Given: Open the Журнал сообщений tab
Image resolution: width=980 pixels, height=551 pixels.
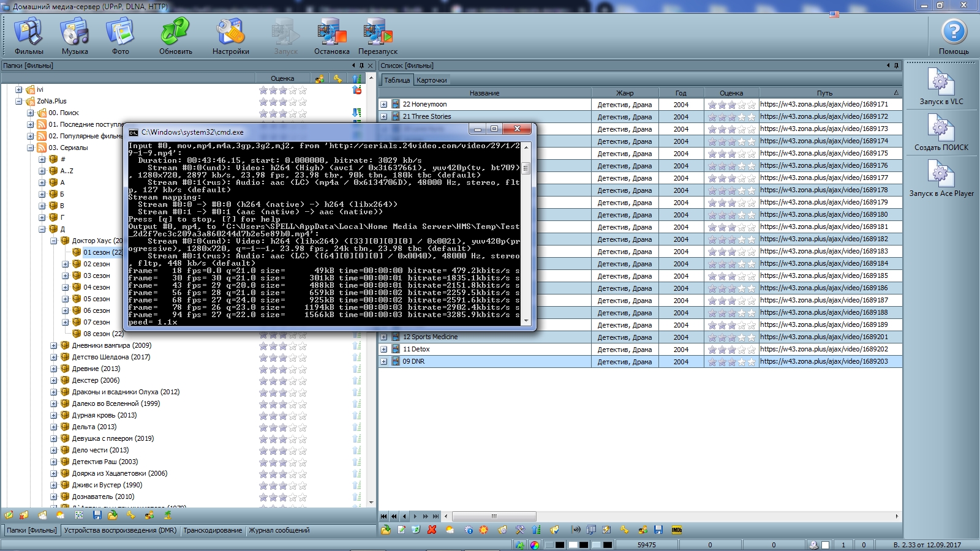Looking at the screenshot, I should click(x=279, y=530).
